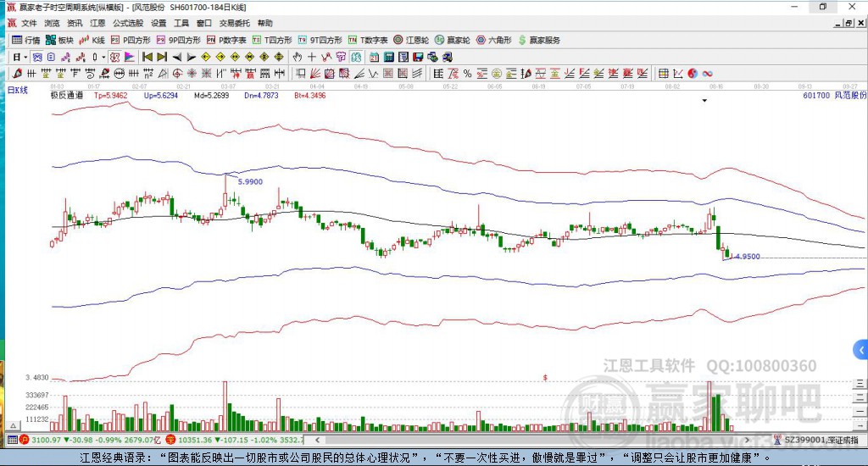The image size is (868, 466).
Task: Select the infinity symbol tool
Action: [708, 73]
